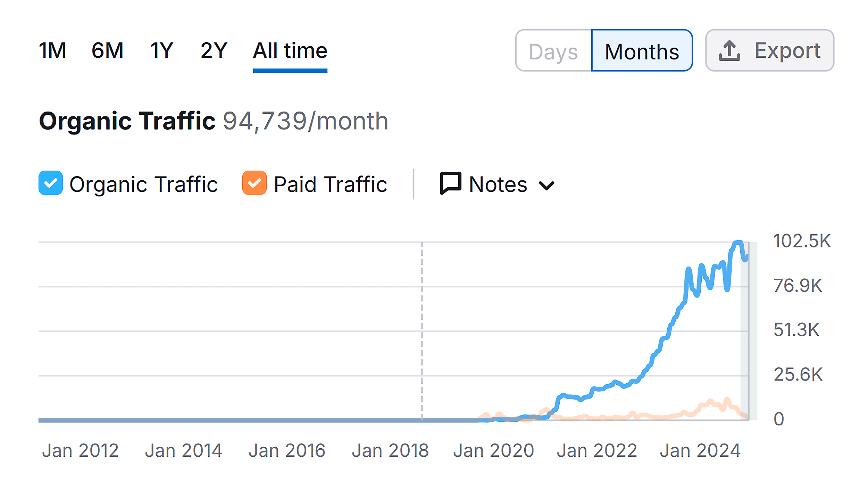The width and height of the screenshot is (868, 498).
Task: Select the 6M time range
Action: (x=107, y=50)
